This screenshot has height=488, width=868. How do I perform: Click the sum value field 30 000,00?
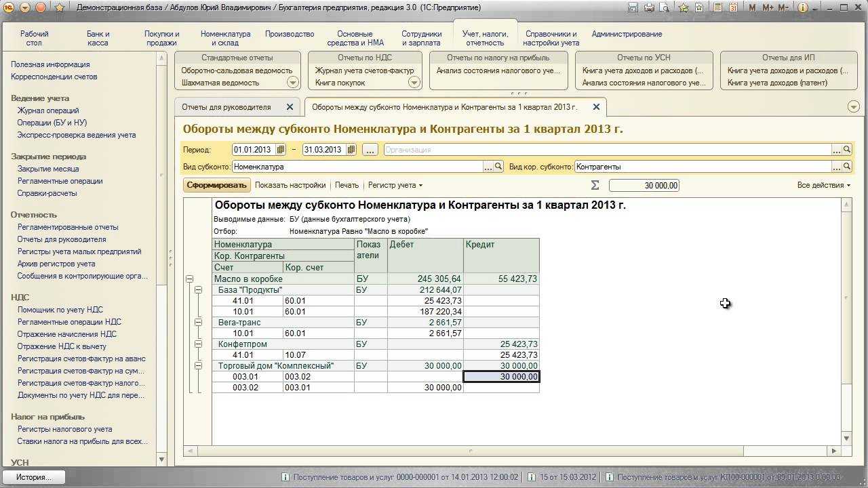(644, 186)
